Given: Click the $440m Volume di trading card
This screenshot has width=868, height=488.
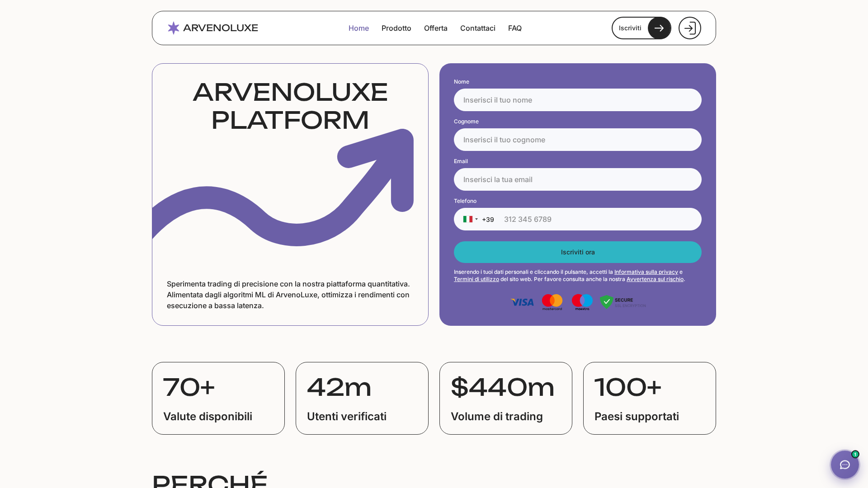Looking at the screenshot, I should coord(506,398).
